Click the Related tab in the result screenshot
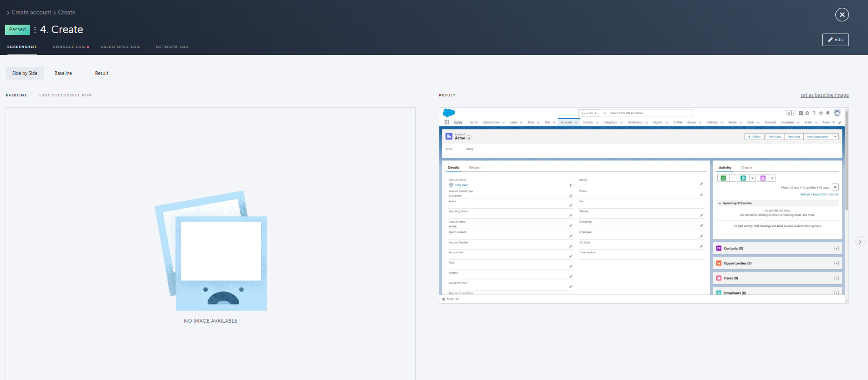This screenshot has height=380, width=868. tap(475, 168)
